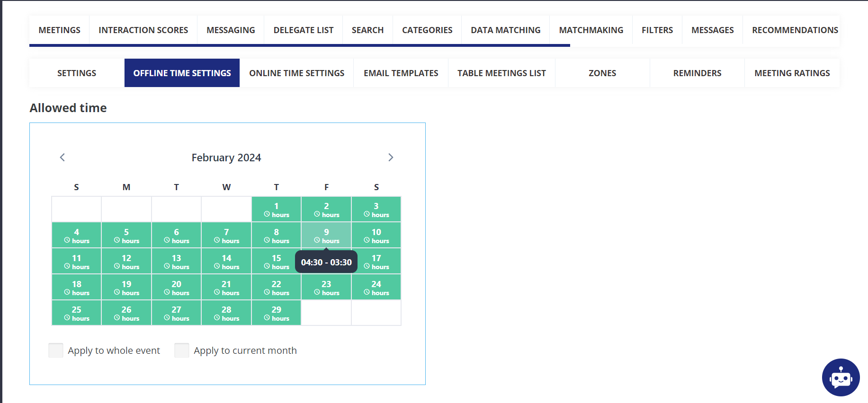
Task: Enable Apply to whole event checkbox
Action: click(56, 350)
